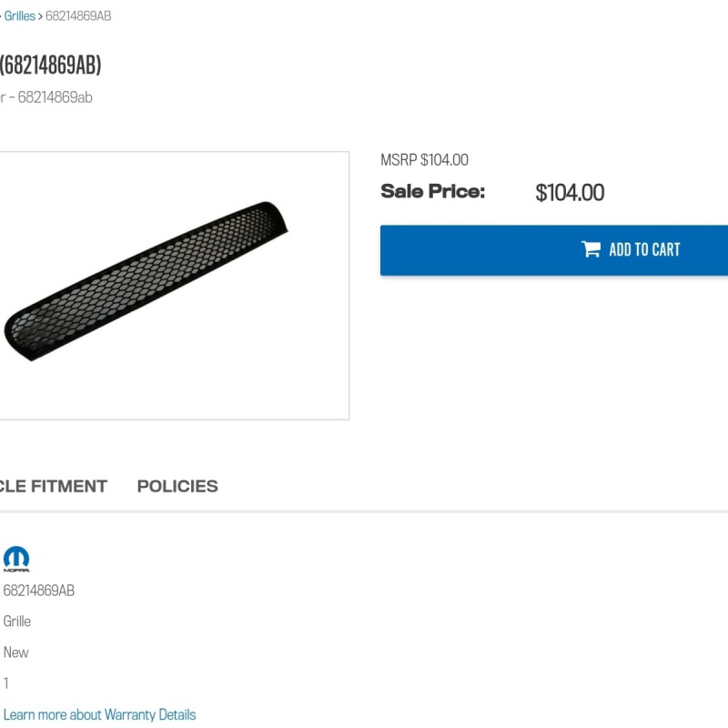728x728 pixels.
Task: Click the Grilles breadcrumb link
Action: (x=19, y=16)
